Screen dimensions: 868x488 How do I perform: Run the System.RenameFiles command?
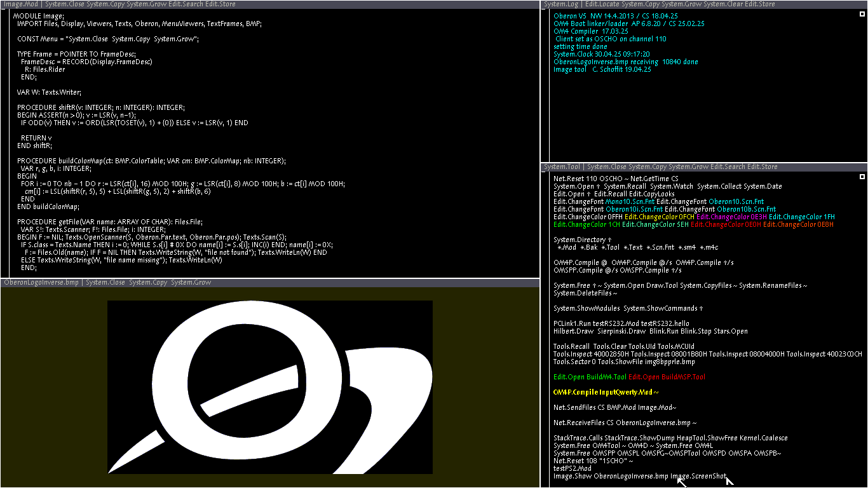[770, 286]
